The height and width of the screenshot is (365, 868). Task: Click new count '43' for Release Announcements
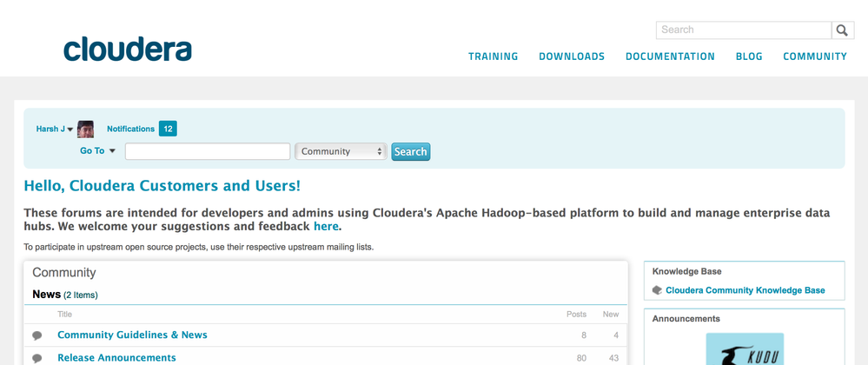click(x=613, y=358)
